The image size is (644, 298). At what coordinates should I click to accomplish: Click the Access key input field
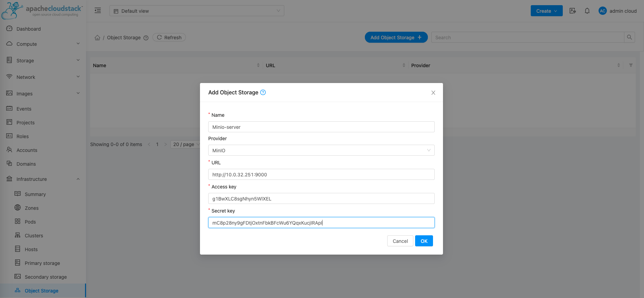pos(321,198)
